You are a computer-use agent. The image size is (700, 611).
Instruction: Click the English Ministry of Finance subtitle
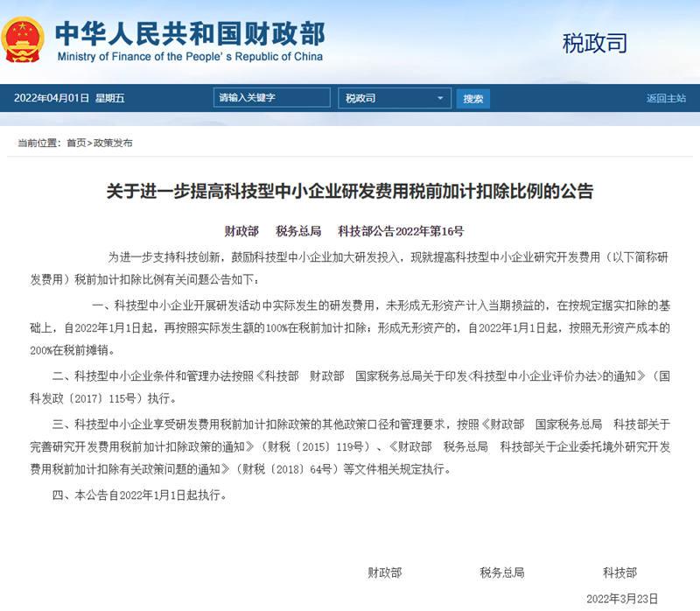pos(190,57)
